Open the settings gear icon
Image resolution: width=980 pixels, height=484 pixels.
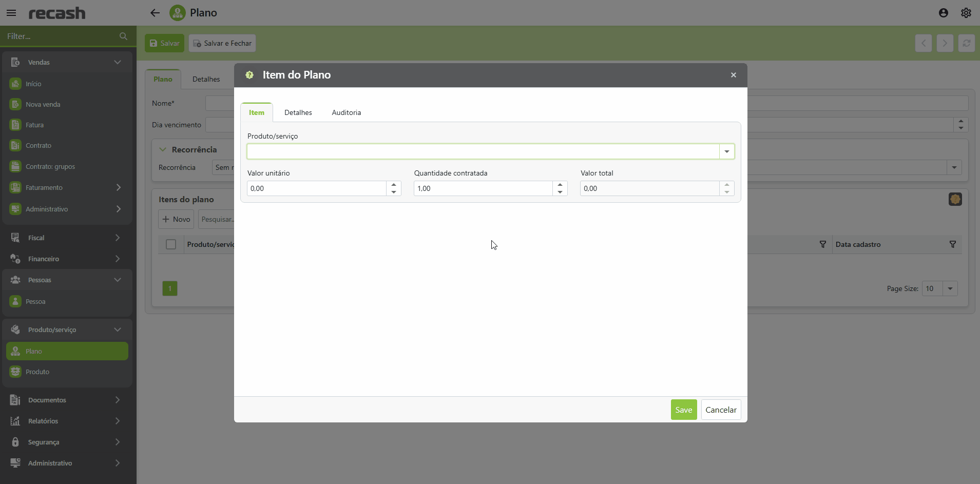point(966,13)
